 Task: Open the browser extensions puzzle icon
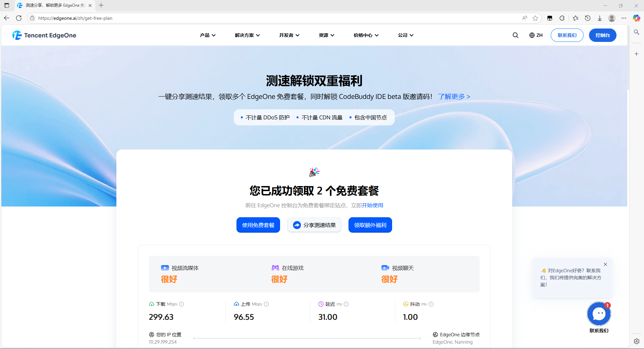562,18
